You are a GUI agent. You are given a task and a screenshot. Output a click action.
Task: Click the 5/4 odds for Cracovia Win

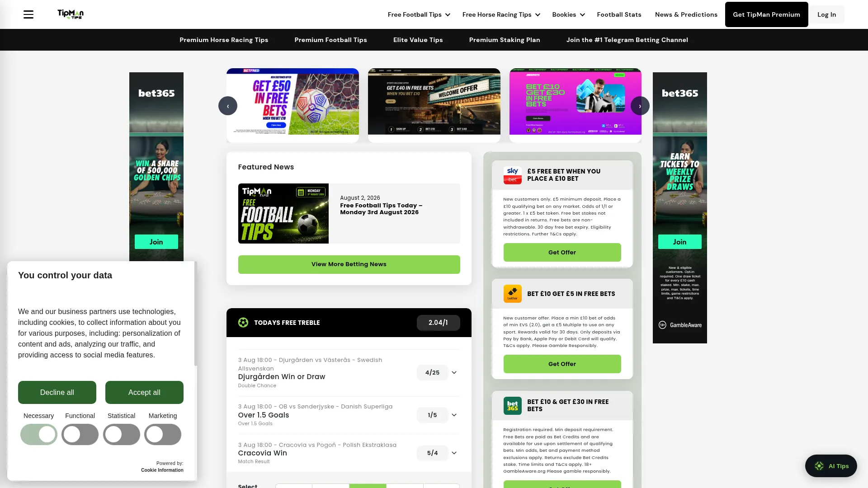coord(433,453)
